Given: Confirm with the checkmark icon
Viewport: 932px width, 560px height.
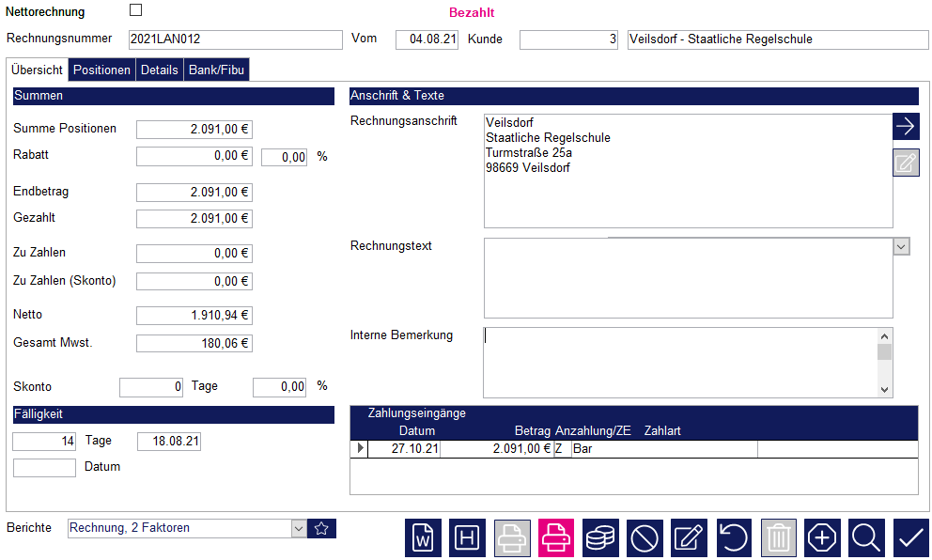Looking at the screenshot, I should tap(910, 538).
